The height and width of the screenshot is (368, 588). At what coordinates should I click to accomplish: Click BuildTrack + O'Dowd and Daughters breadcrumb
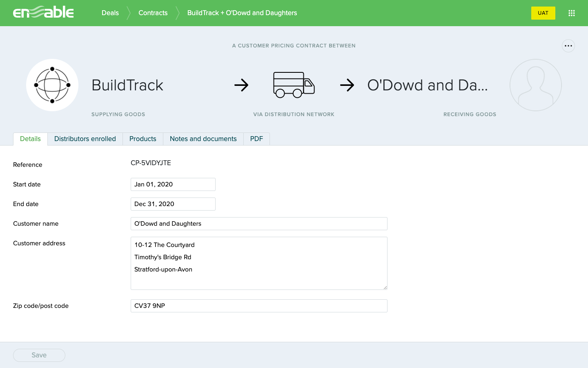click(242, 13)
